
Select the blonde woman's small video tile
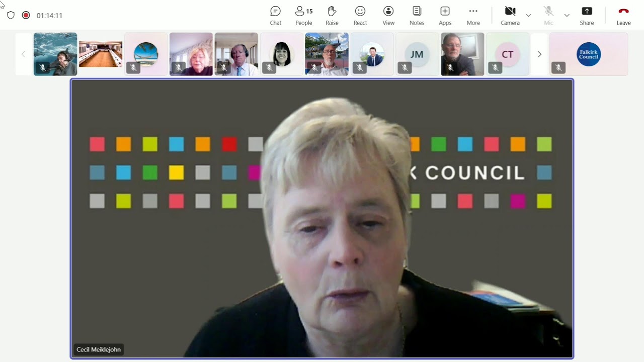coord(191,54)
